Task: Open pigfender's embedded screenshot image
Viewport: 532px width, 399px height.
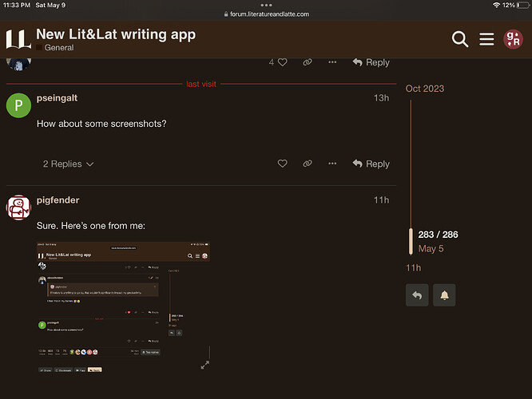Action: click(x=123, y=306)
